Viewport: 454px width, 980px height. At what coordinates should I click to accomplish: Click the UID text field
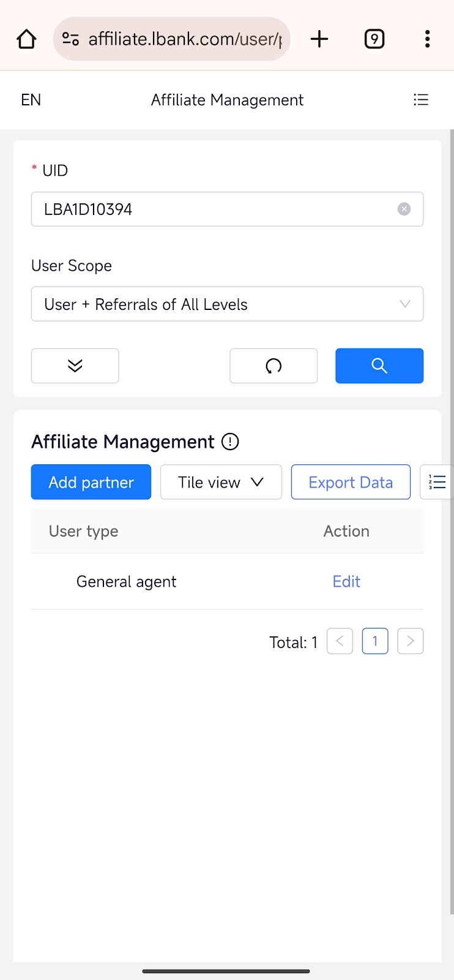click(214, 209)
